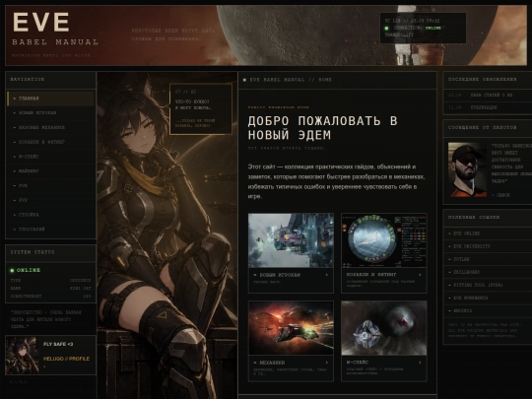Click the Добро пожаловать в Новый Эдем heading
Image resolution: width=532 pixels, height=399 pixels.
coord(322,128)
